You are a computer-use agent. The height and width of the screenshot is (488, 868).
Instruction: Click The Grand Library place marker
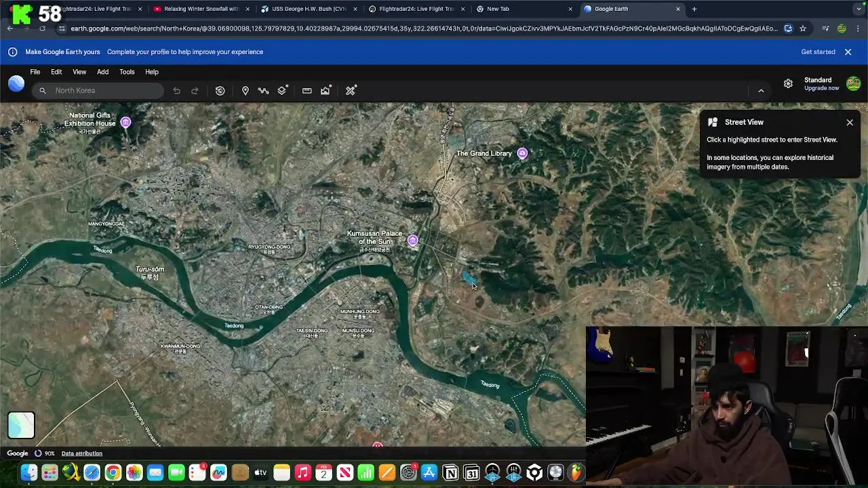[x=522, y=153]
